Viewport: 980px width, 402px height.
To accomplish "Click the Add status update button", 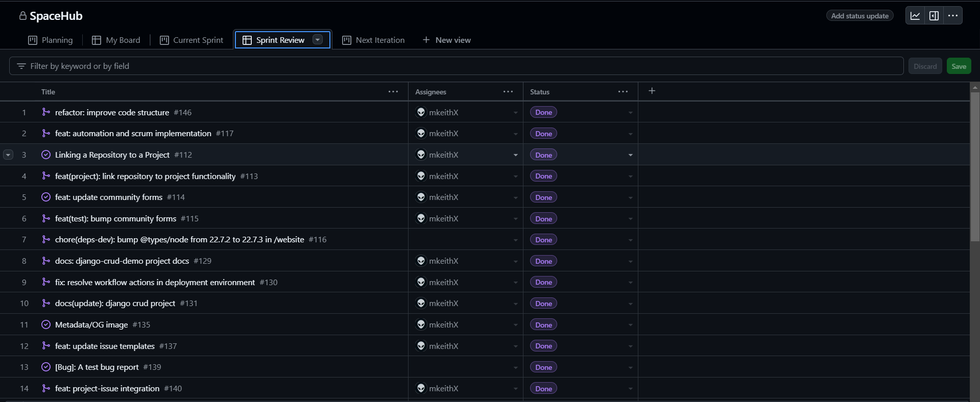I will 859,16.
